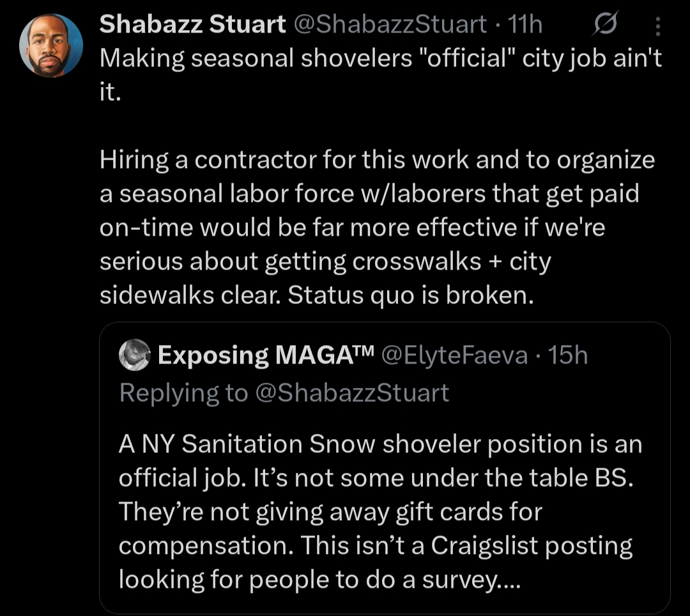Viewport: 690px width, 616px height.
Task: Open the quoted tweet's 15h timestamp
Action: pyautogui.click(x=568, y=355)
